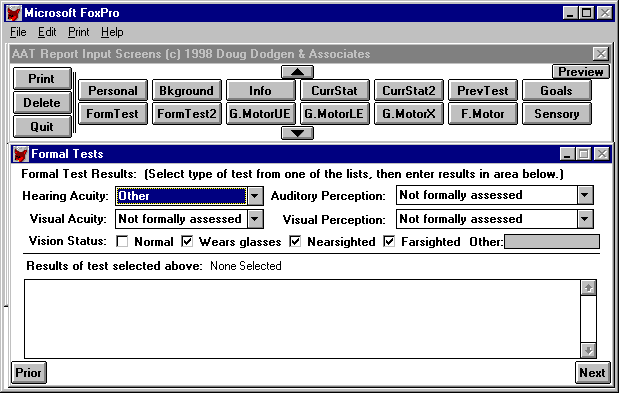The width and height of the screenshot is (619, 393).
Task: Open the Info screen
Action: 261,90
